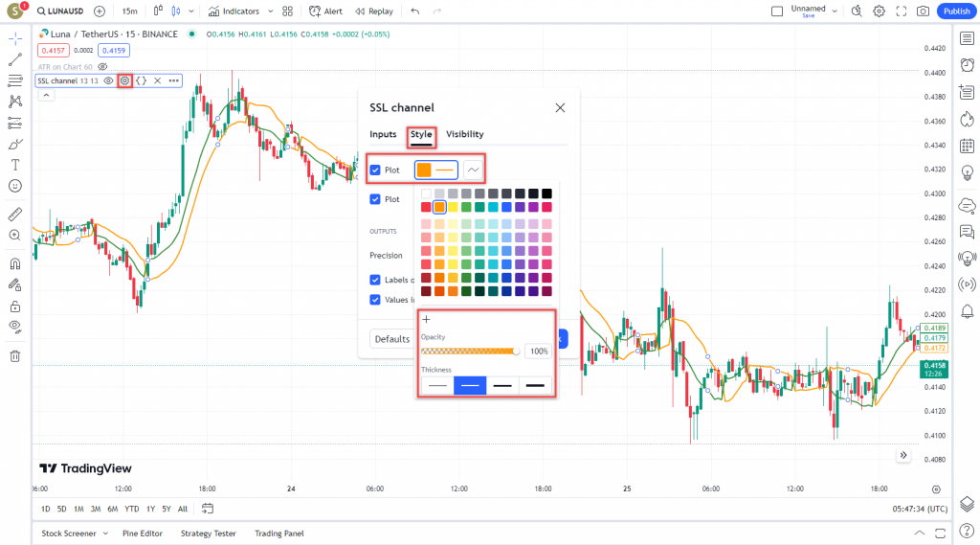Enable stay in drawing mode
Viewport: 980px width, 545px height.
pyautogui.click(x=15, y=284)
